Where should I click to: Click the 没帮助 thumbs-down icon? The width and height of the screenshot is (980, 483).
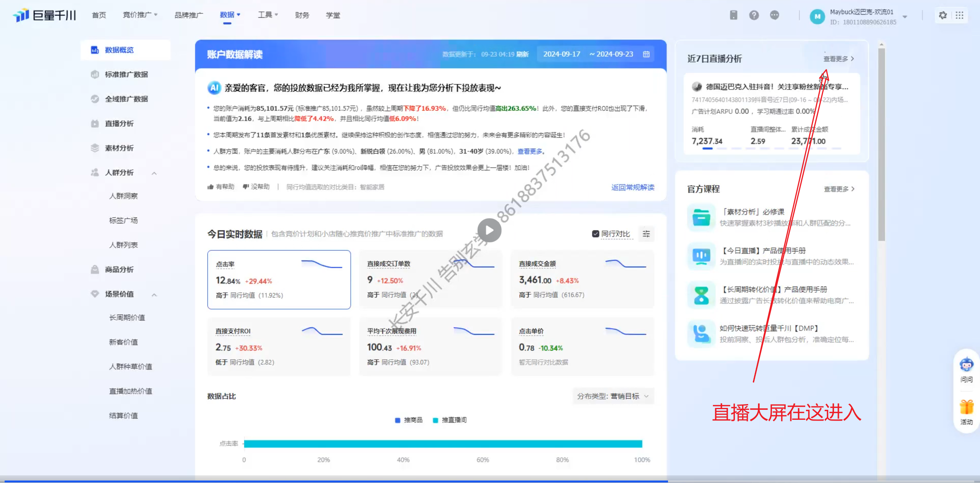click(246, 187)
